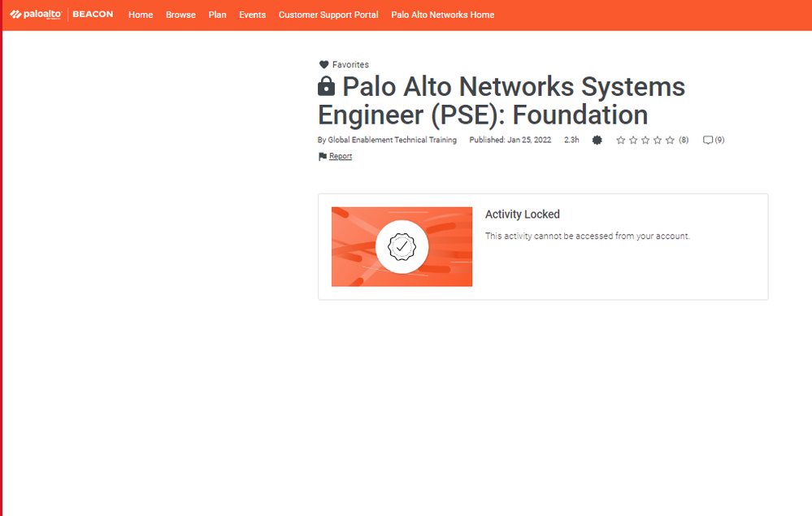Click the orange course thumbnail image

[402, 246]
